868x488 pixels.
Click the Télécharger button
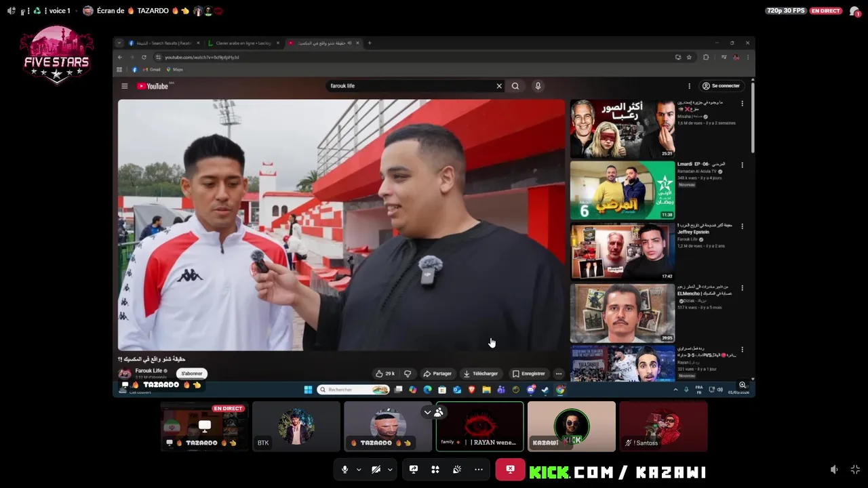(x=481, y=373)
